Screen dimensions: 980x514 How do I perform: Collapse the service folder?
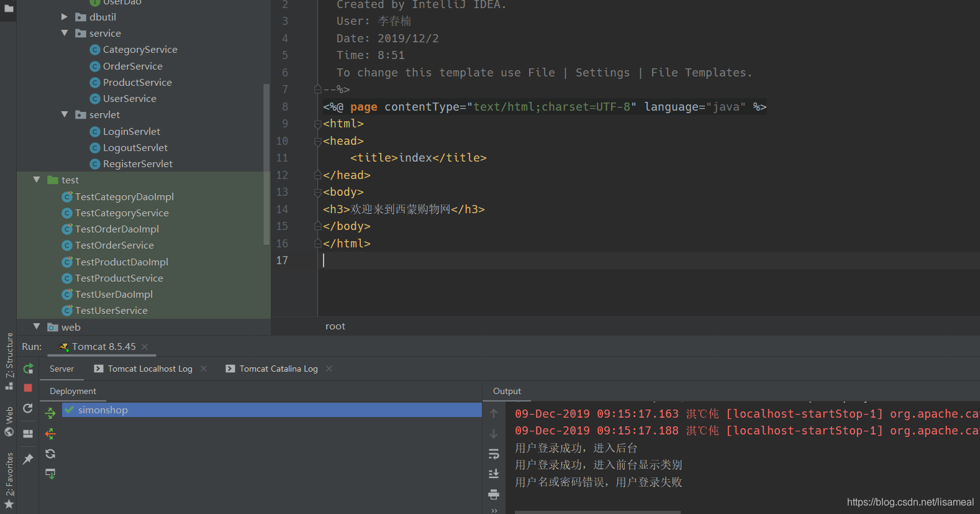click(x=64, y=33)
